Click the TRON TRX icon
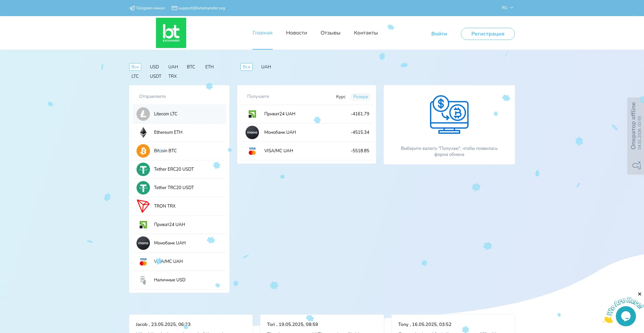Image resolution: width=644 pixels, height=333 pixels. click(x=143, y=206)
